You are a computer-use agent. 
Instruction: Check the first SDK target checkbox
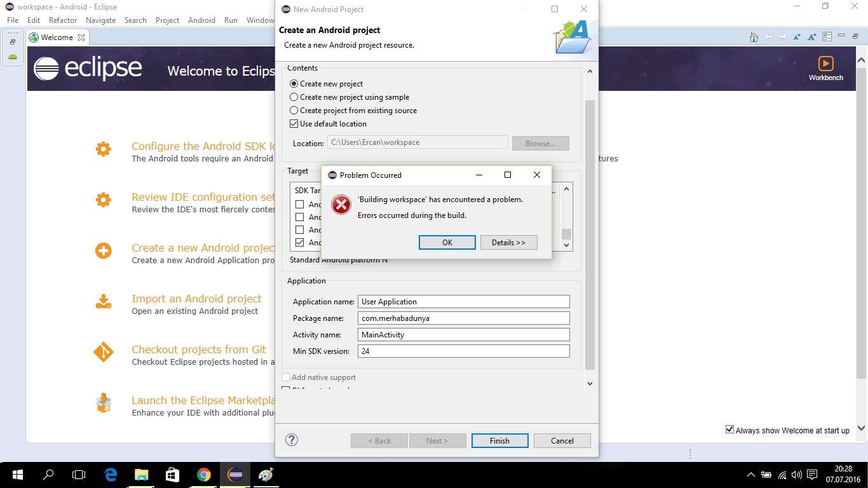[300, 205]
